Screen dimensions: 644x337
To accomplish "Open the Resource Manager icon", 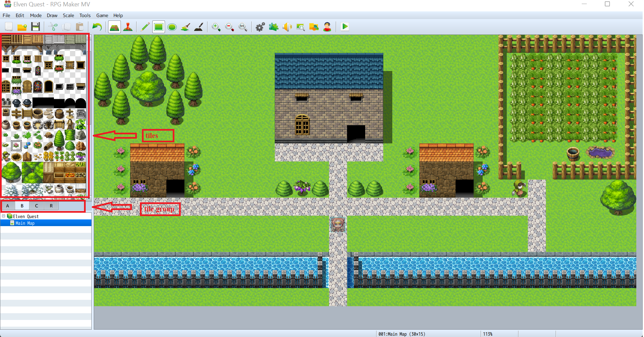I will pos(314,27).
